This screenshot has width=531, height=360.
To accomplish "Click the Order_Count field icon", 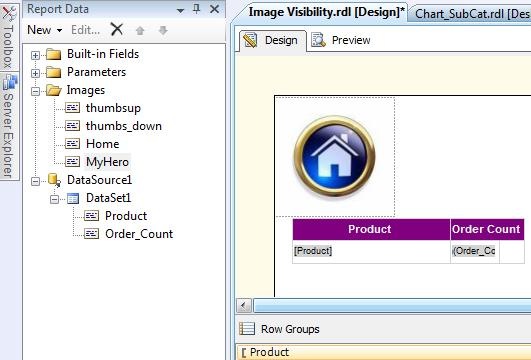I will 91,234.
